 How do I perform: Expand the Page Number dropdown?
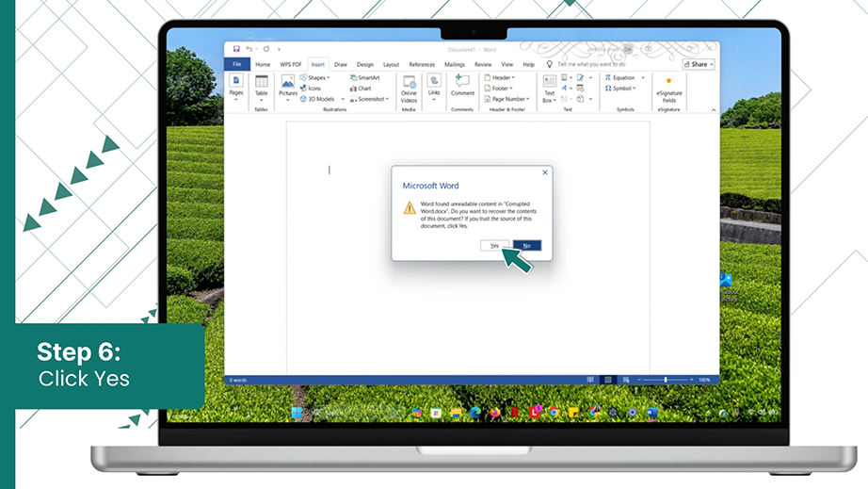click(x=507, y=99)
